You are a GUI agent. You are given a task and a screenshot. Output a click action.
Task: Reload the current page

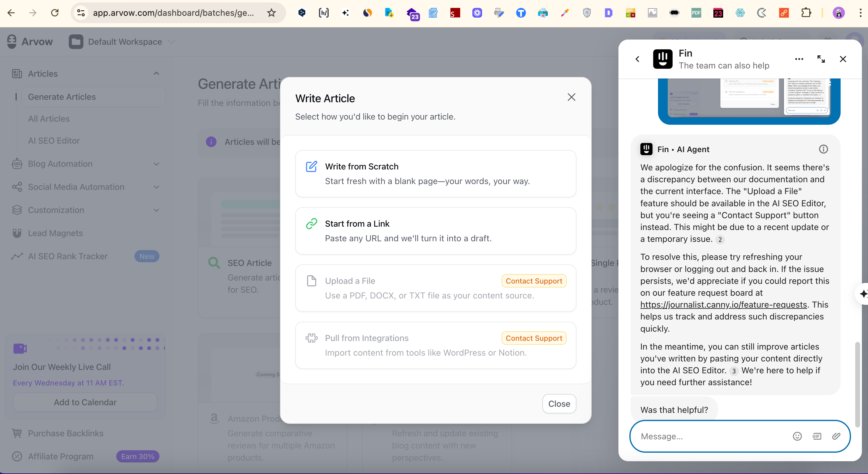click(54, 13)
